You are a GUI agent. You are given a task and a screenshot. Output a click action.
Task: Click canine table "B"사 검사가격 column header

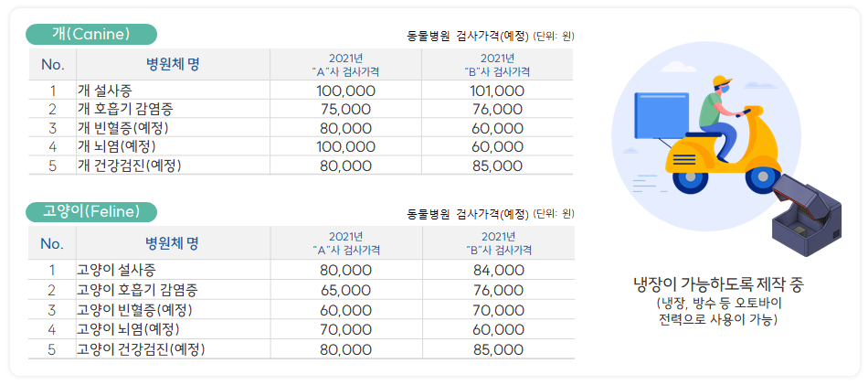[x=497, y=64]
